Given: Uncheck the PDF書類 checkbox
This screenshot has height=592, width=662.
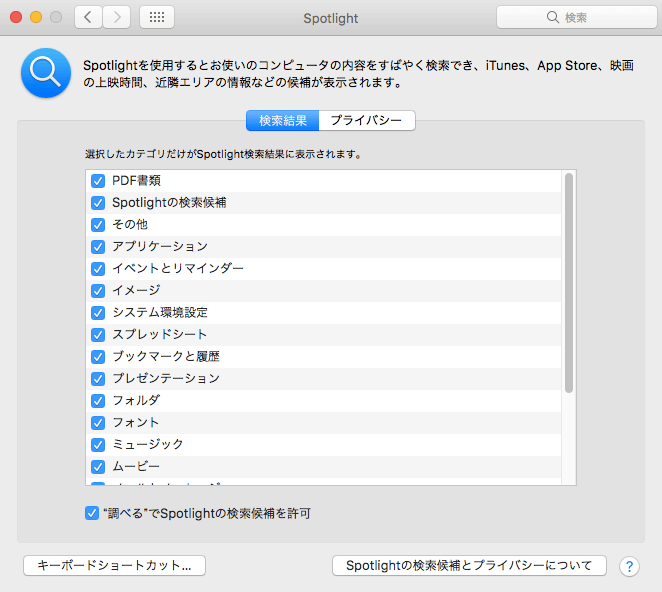Looking at the screenshot, I should point(98,181).
